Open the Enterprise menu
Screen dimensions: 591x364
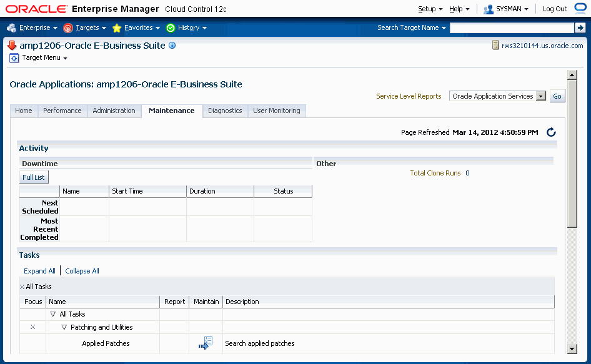[38, 28]
